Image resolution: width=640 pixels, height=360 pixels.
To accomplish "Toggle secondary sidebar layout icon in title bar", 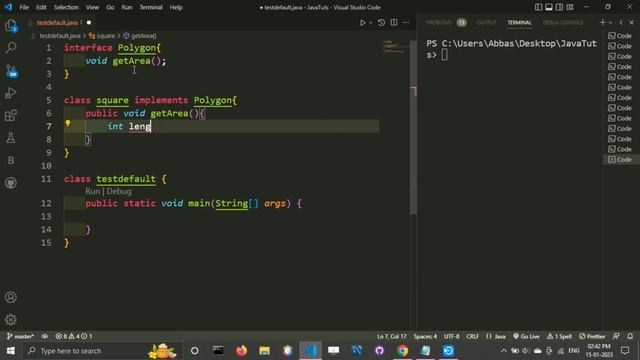I will [x=559, y=7].
